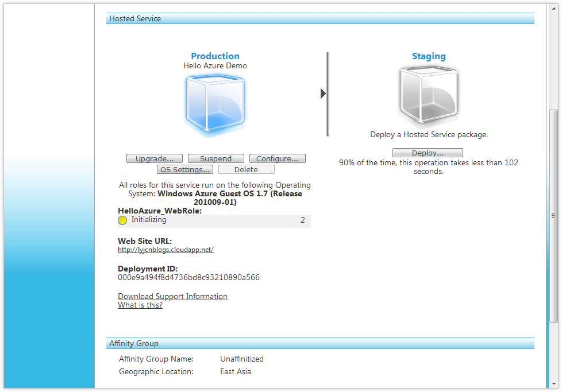Suspend the production deployment
The height and width of the screenshot is (392, 562).
215,158
